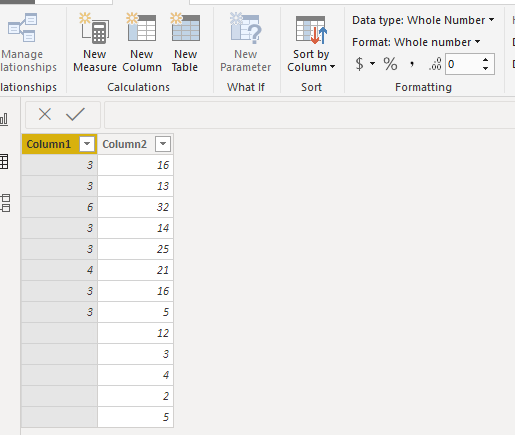
Task: Open the Column2 filter dropdown
Action: point(163,144)
